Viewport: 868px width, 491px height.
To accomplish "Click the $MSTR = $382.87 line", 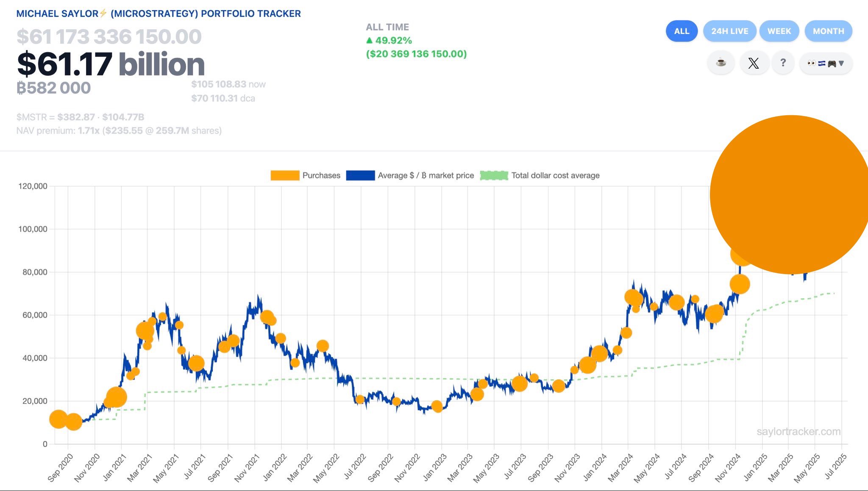I will pyautogui.click(x=80, y=117).
